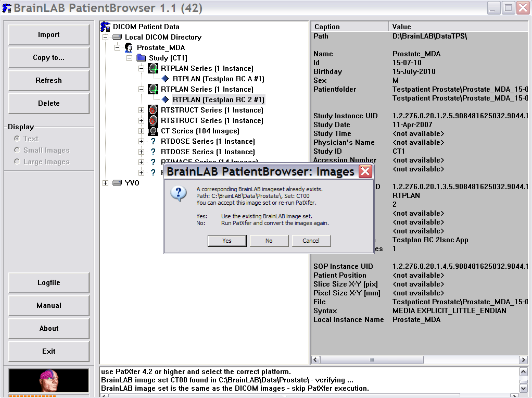Click the question mark icon of second RTDOSE Series

[x=153, y=152]
